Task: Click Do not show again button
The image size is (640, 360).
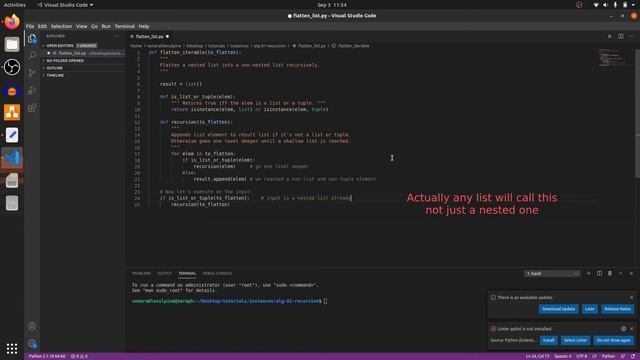Action: pos(613,340)
